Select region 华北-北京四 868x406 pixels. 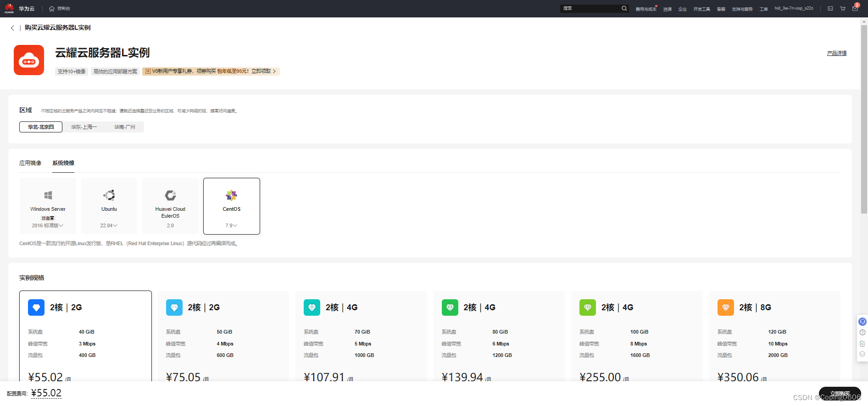pyautogui.click(x=41, y=127)
